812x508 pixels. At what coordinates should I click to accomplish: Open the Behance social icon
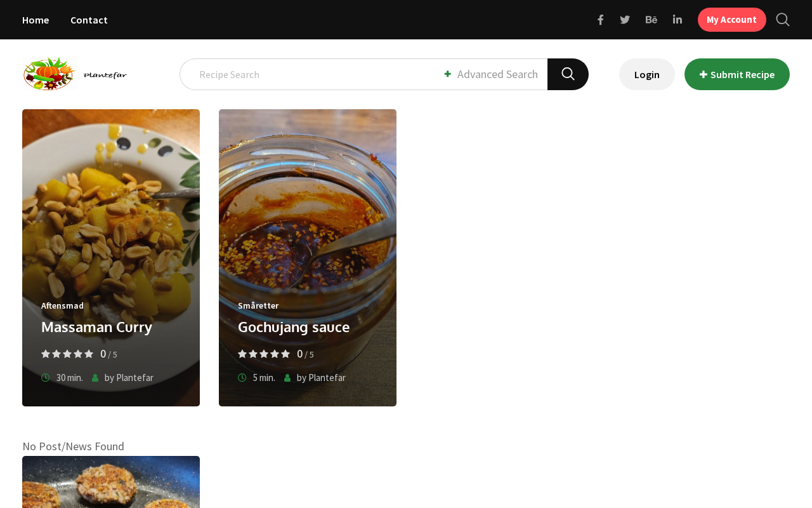[651, 20]
